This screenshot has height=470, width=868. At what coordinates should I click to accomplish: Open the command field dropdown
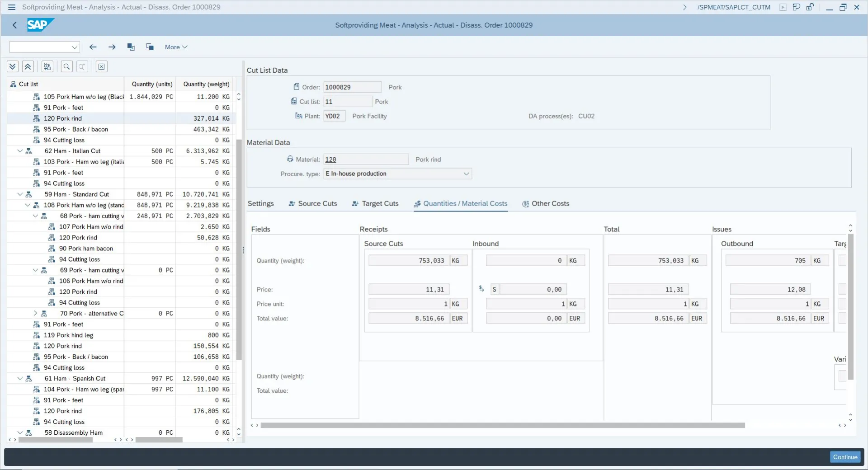75,47
